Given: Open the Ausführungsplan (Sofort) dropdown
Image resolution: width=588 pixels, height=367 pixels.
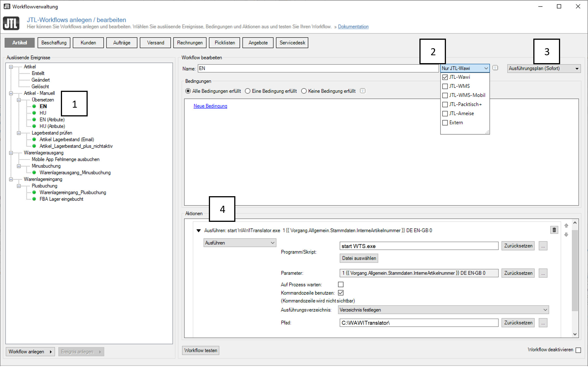Looking at the screenshot, I should click(544, 68).
